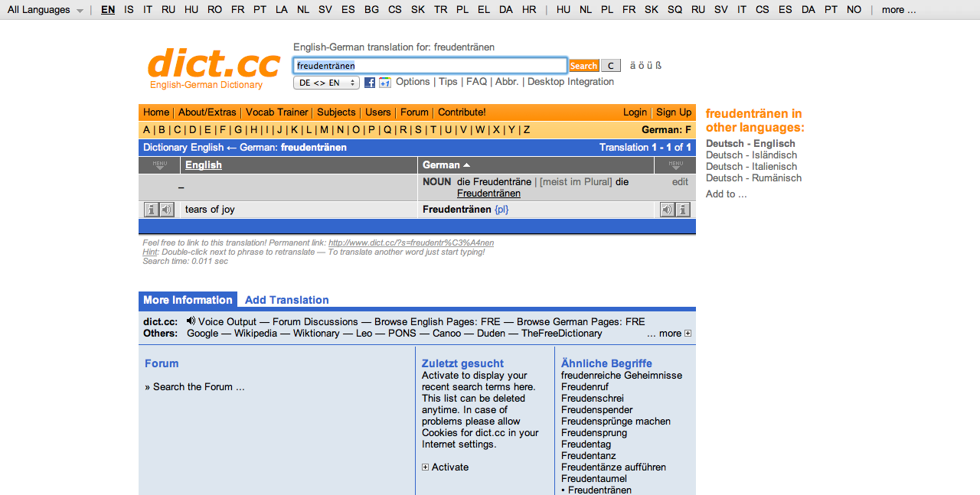
Task: Open the MENU arrow above the English column
Action: 159,165
